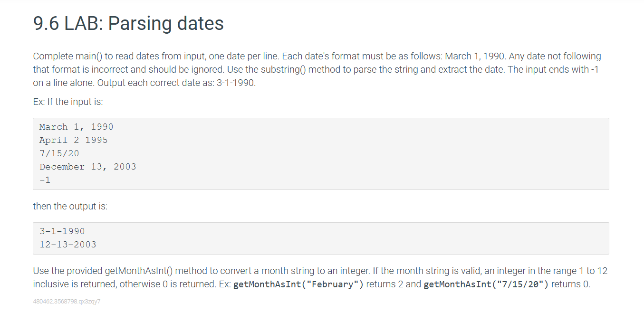
Task: Click the "December 13, 2003" input line
Action: point(88,167)
